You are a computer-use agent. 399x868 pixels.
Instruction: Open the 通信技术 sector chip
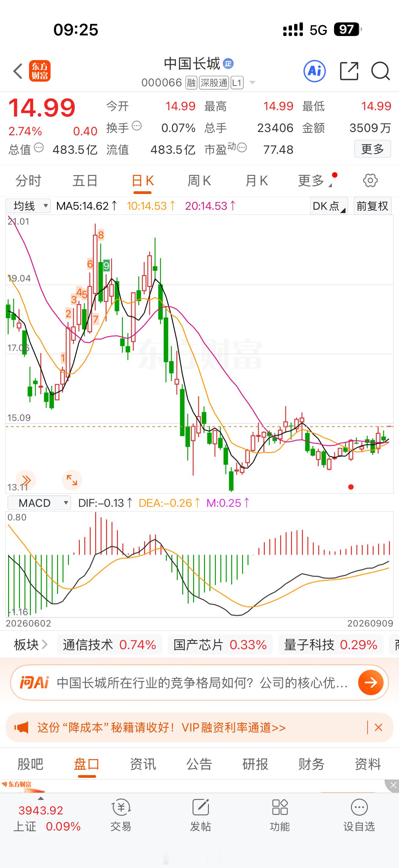pyautogui.click(x=109, y=645)
